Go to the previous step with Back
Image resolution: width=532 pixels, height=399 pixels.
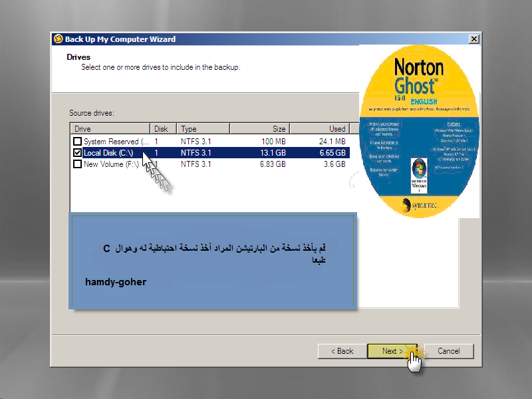point(342,351)
